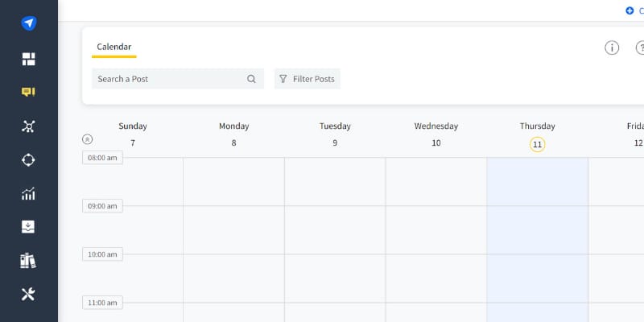Click the inbox download tray icon
Viewport: 644px width, 322px height.
[28, 227]
